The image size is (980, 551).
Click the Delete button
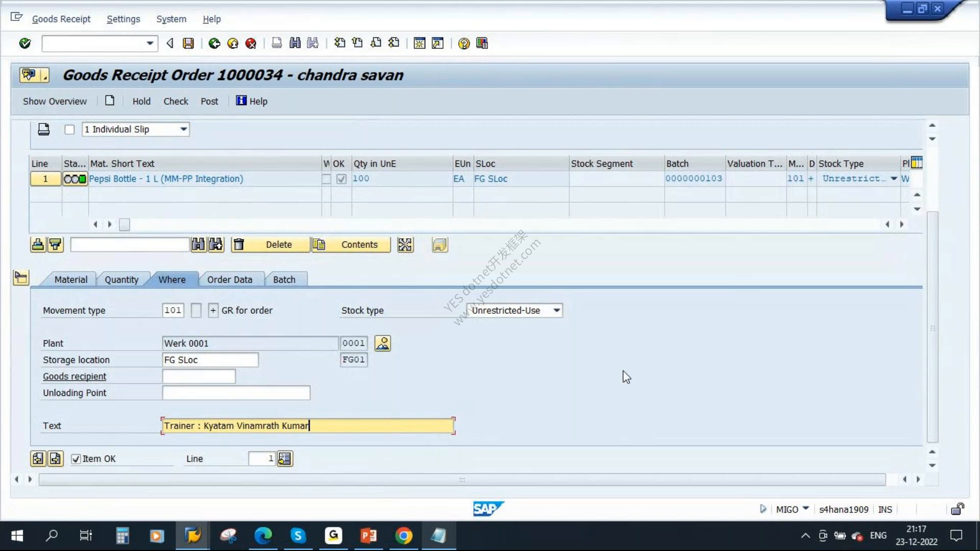pos(270,245)
